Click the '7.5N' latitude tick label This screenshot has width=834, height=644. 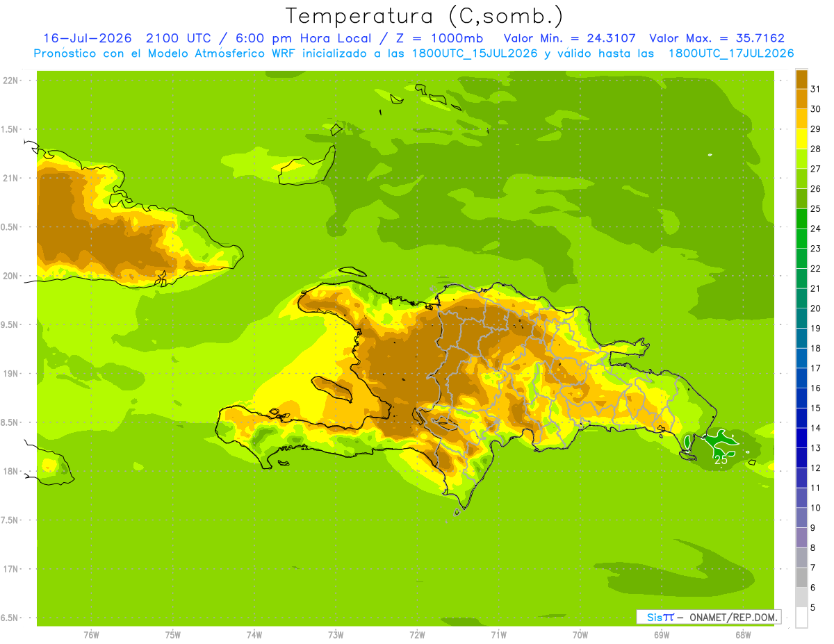point(10,520)
